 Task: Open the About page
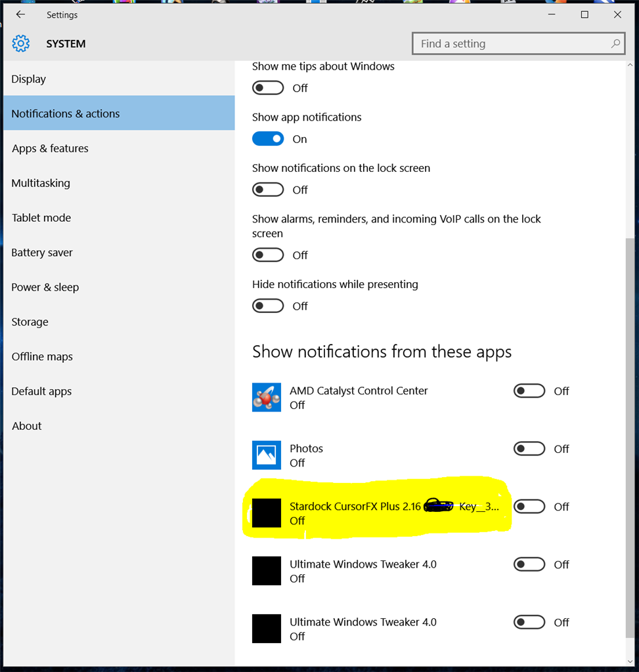pyautogui.click(x=120, y=426)
